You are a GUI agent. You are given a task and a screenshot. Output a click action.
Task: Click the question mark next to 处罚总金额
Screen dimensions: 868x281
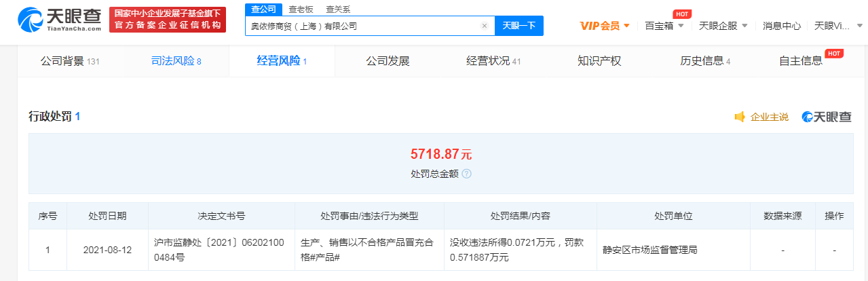click(x=466, y=174)
